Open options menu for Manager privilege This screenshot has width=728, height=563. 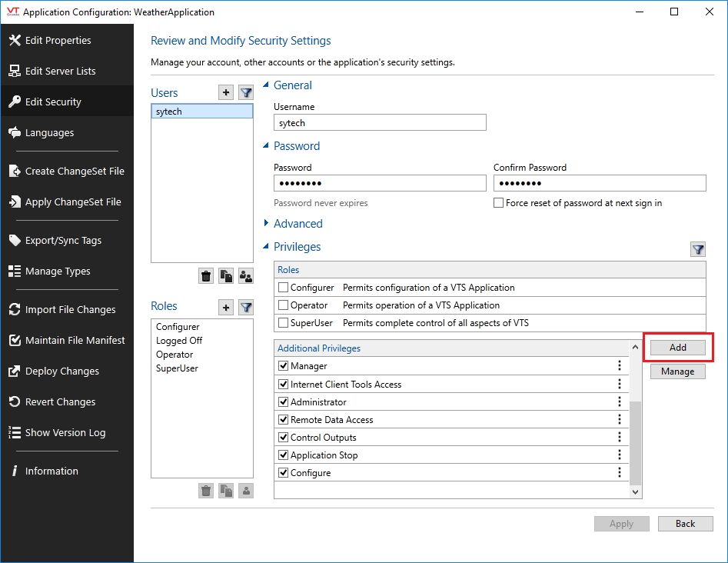point(620,365)
